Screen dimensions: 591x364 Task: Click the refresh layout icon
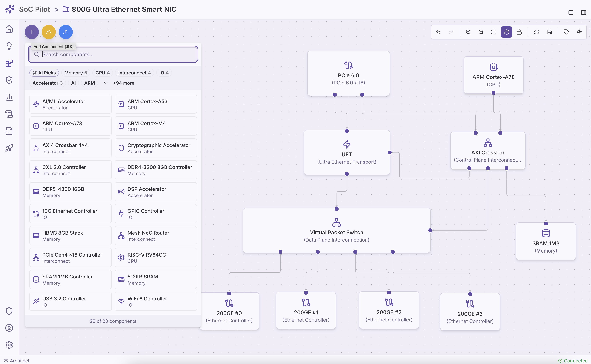536,32
